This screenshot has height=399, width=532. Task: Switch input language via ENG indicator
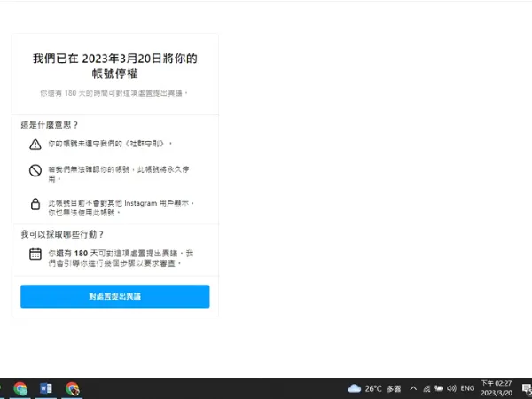pos(467,388)
